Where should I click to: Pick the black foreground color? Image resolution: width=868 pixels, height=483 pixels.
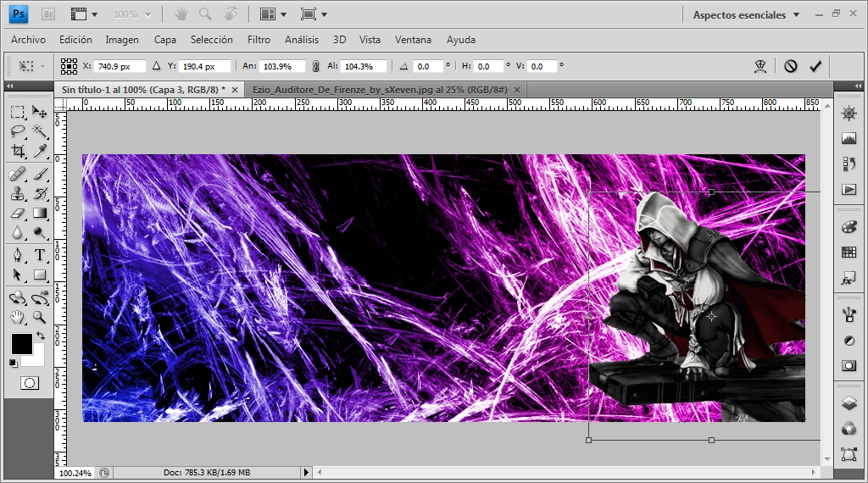[21, 343]
